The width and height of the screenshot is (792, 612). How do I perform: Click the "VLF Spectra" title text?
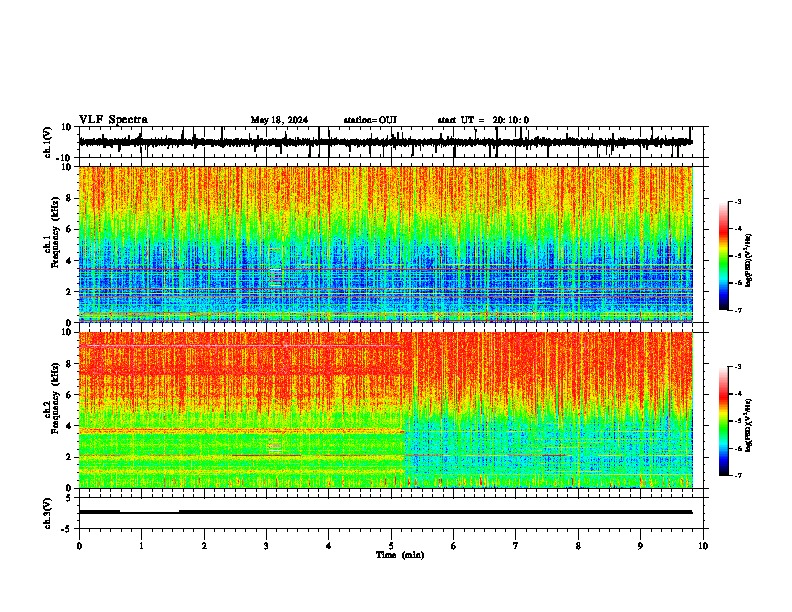(113, 120)
